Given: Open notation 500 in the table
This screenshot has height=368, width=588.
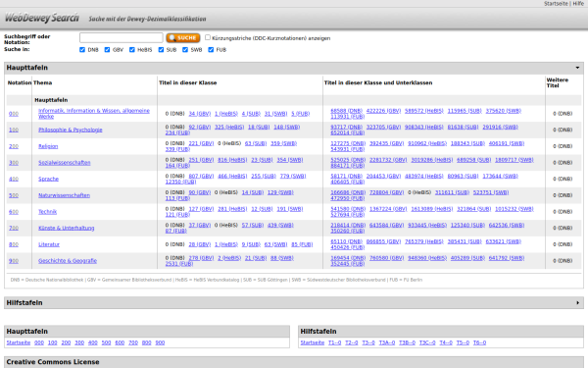Looking at the screenshot, I should tap(14, 195).
